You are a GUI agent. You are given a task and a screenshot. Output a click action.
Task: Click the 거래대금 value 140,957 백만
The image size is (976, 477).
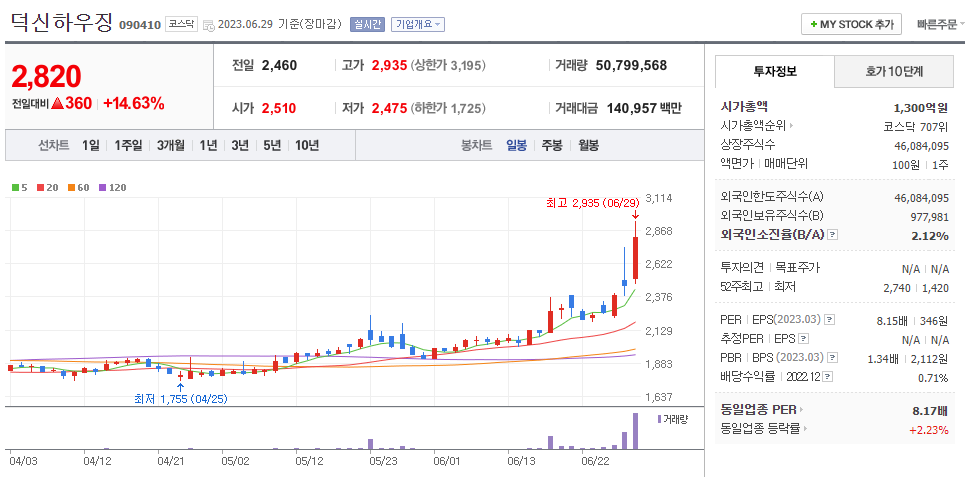tap(643, 108)
